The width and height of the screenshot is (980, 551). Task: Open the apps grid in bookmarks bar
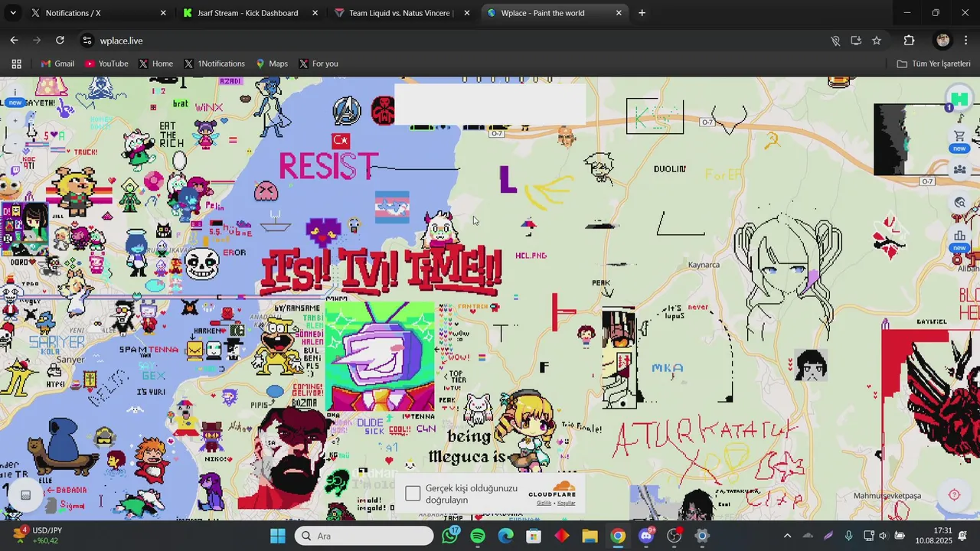pyautogui.click(x=16, y=64)
